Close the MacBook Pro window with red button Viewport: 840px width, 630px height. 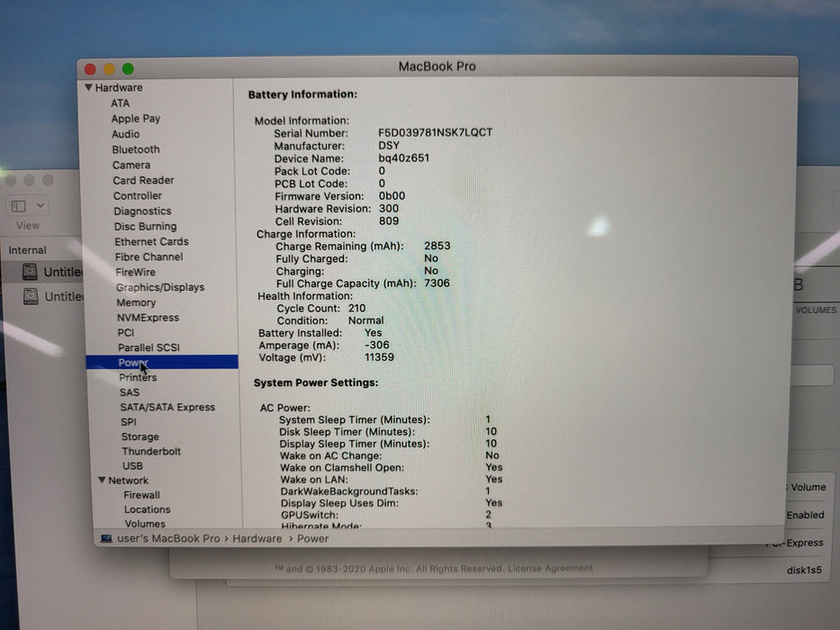click(90, 69)
